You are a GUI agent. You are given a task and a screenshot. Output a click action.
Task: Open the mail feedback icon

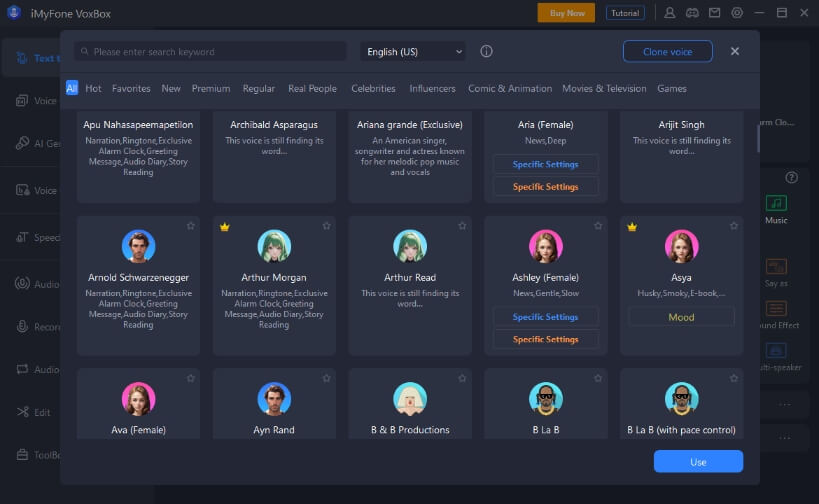tap(715, 13)
